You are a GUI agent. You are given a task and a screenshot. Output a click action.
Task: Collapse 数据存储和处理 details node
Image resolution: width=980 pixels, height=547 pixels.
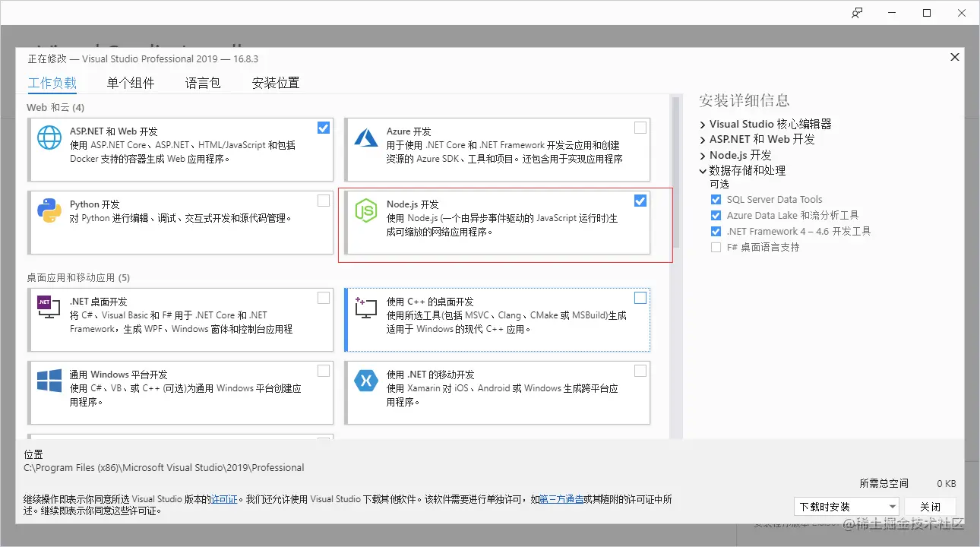coord(703,172)
